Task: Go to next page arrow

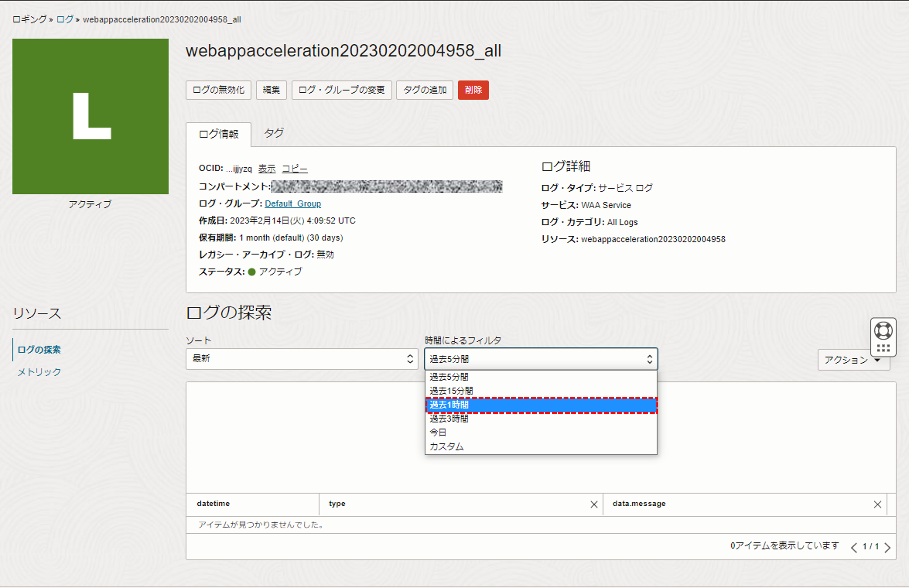Action: tap(887, 548)
